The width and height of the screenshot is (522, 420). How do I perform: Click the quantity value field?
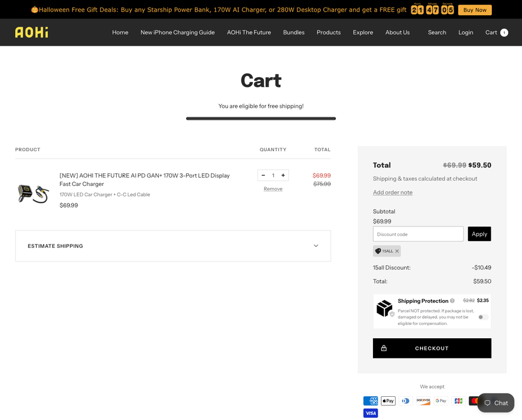pyautogui.click(x=273, y=176)
